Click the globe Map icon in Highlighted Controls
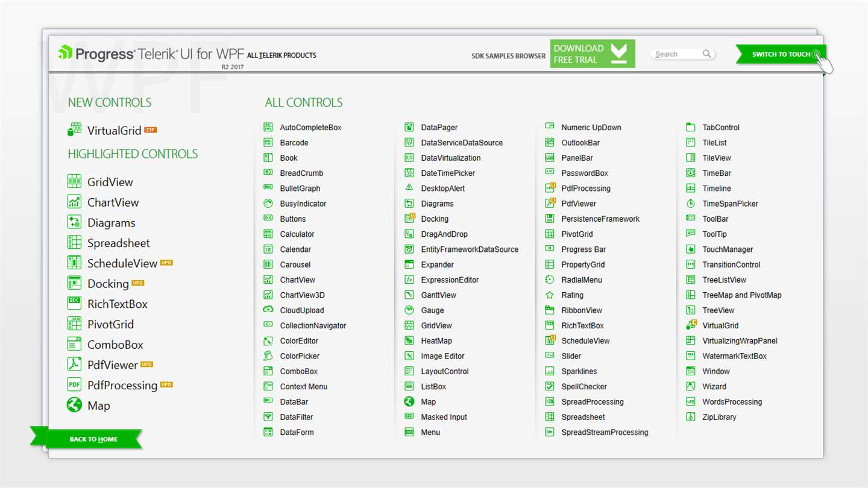This screenshot has height=488, width=868. click(x=74, y=405)
